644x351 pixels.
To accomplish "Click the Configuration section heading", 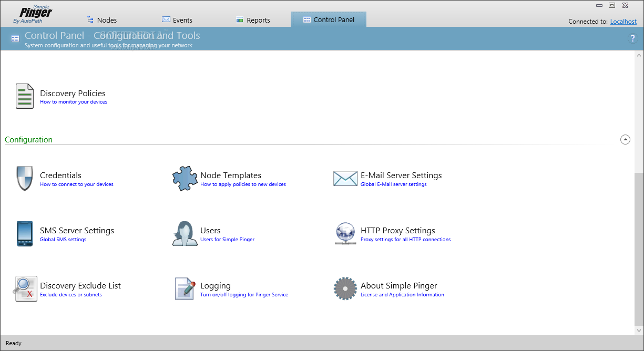I will point(28,140).
